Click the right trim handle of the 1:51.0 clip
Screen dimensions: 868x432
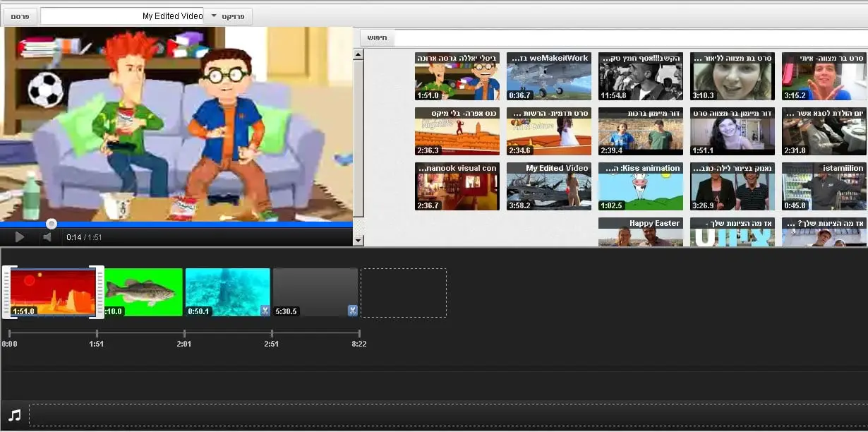(x=100, y=292)
